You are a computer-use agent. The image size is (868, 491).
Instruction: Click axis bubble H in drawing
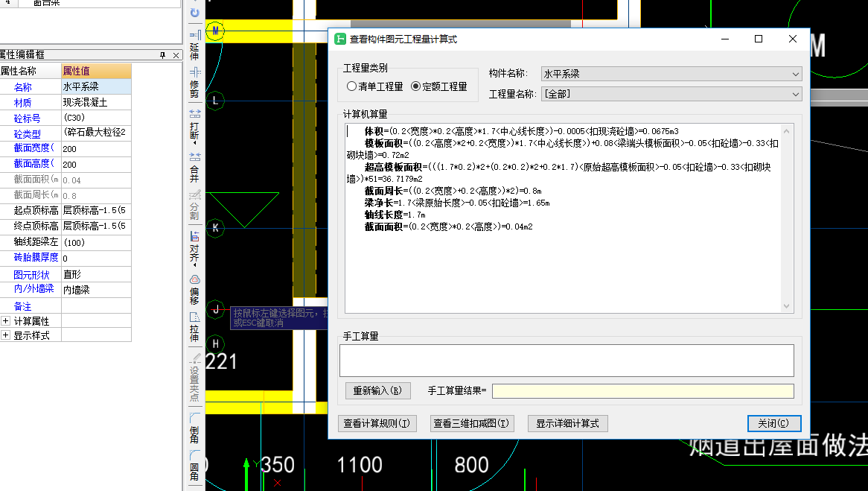click(x=215, y=344)
